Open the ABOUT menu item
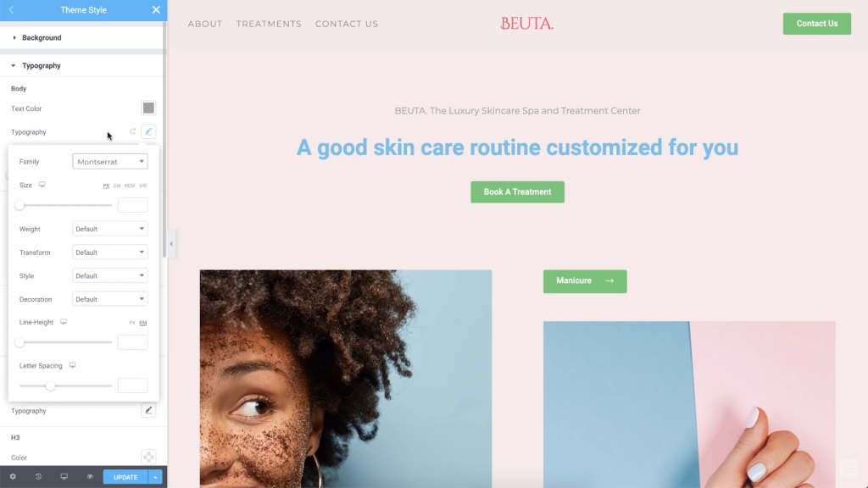This screenshot has height=488, width=868. pos(205,24)
